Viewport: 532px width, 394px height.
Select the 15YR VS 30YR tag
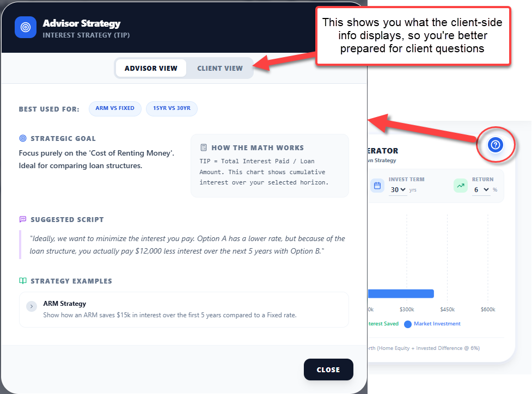[172, 108]
